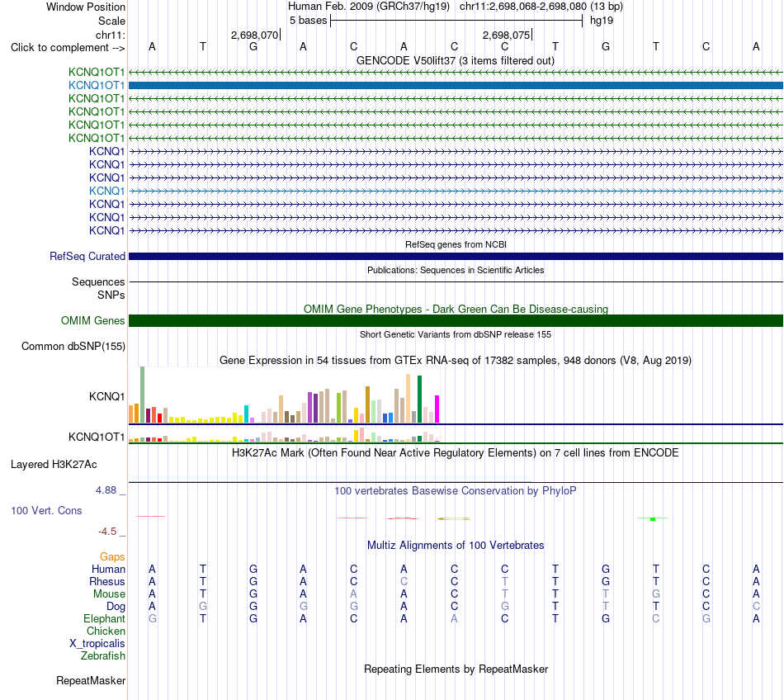Click the SNPs track label
Screen dimensions: 784x700
pos(111,295)
